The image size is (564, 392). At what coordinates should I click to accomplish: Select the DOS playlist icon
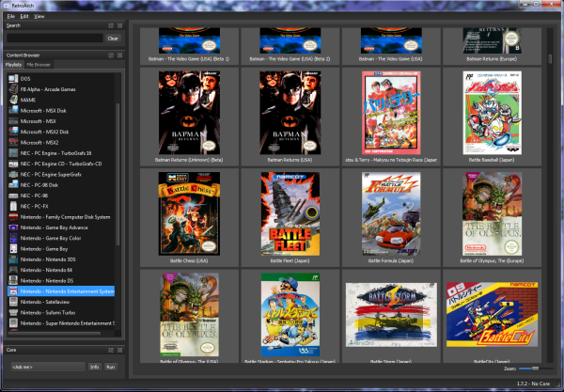[x=13, y=78]
